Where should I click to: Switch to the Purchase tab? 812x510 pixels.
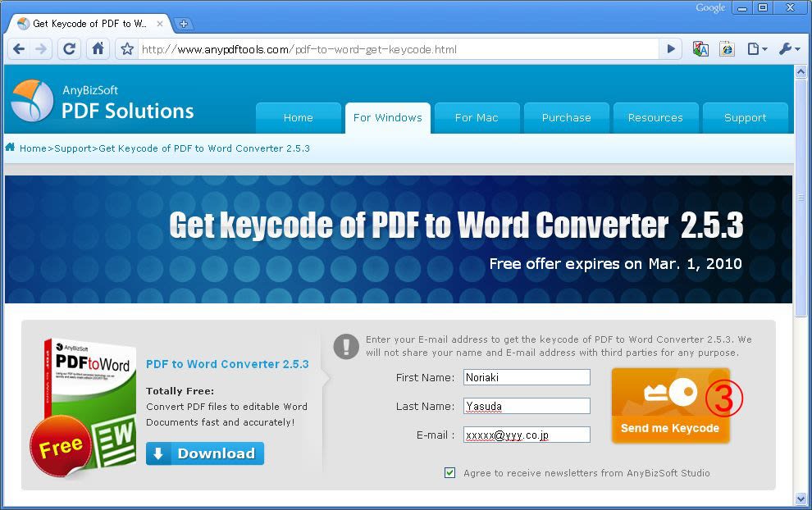(566, 118)
